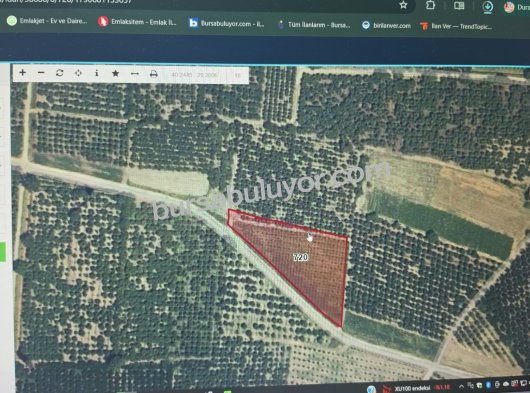Zoom out with the minus map tool
This screenshot has width=530, height=393.
tap(41, 73)
